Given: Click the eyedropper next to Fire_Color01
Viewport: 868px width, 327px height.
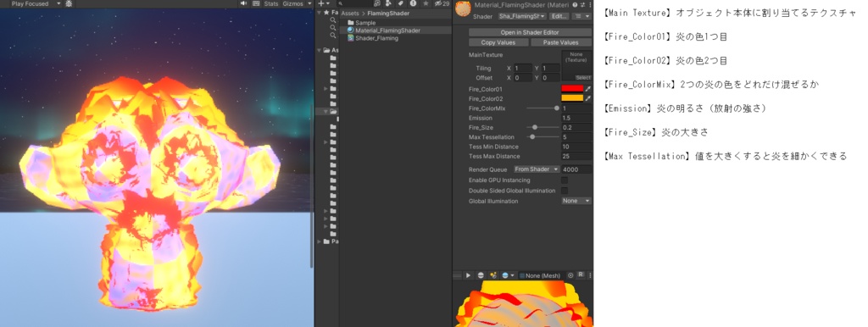Looking at the screenshot, I should click(x=588, y=89).
